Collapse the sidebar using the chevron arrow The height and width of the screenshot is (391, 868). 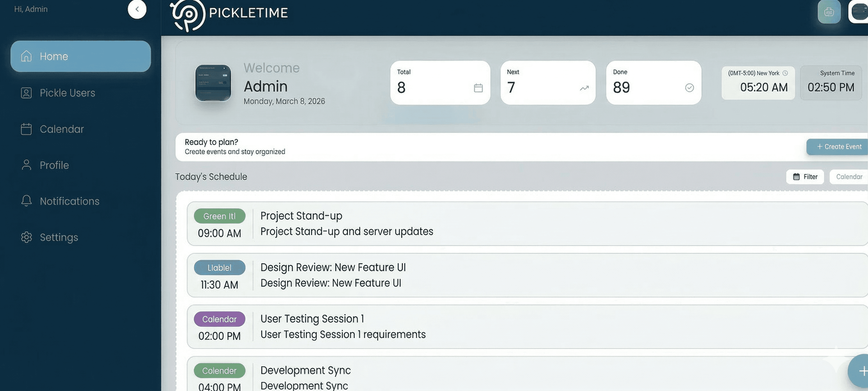(x=137, y=9)
